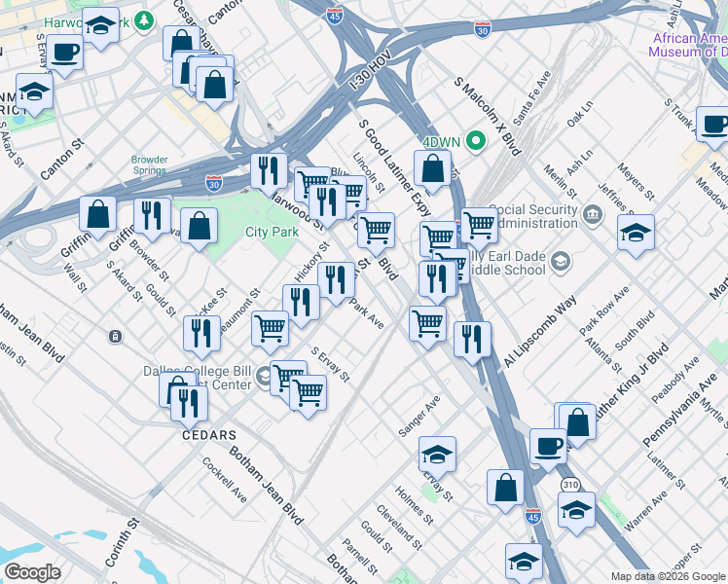Open the restaurant marker by Al Lipscomb Way

point(473,343)
